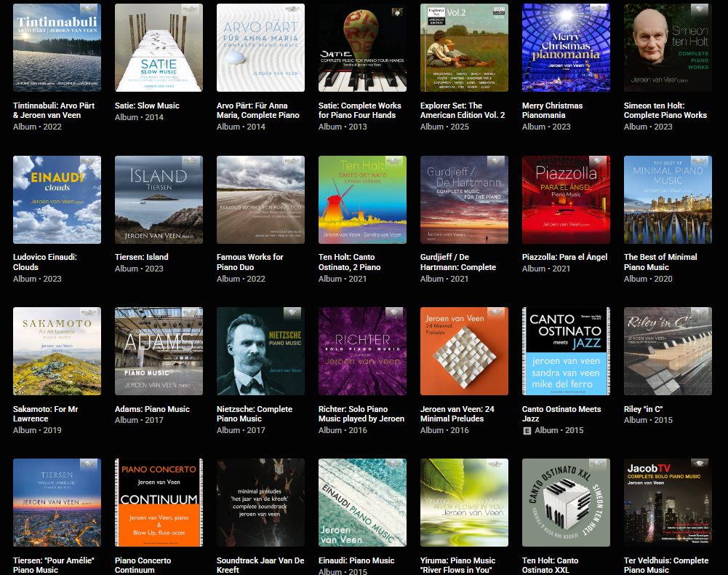Click title 'Jeroen van Veen: 24 Minimal Preludes'
728x575 pixels.
457,413
